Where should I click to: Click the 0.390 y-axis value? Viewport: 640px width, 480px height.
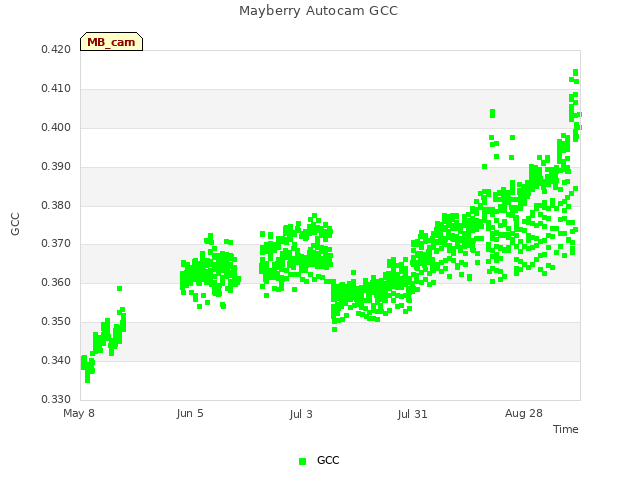(x=56, y=166)
